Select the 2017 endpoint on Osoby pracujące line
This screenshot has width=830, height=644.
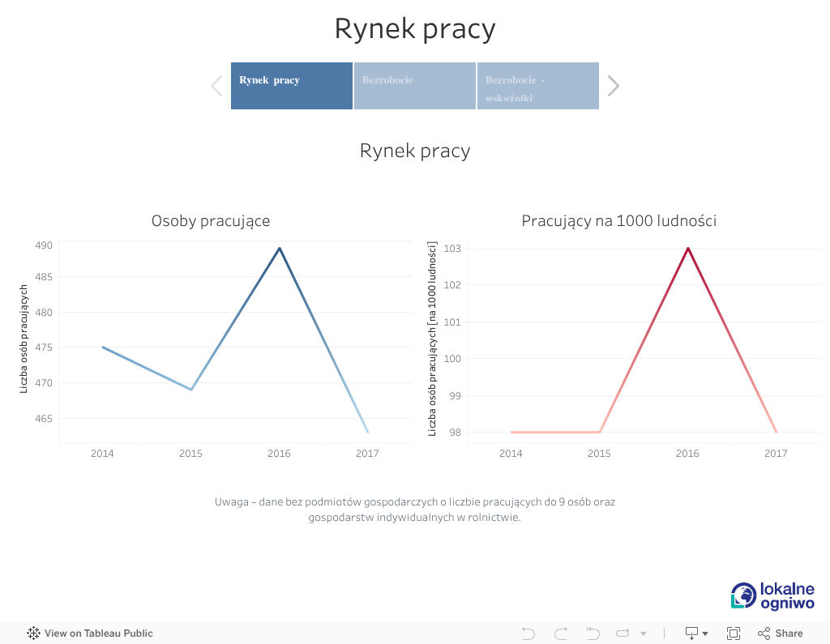(x=367, y=432)
